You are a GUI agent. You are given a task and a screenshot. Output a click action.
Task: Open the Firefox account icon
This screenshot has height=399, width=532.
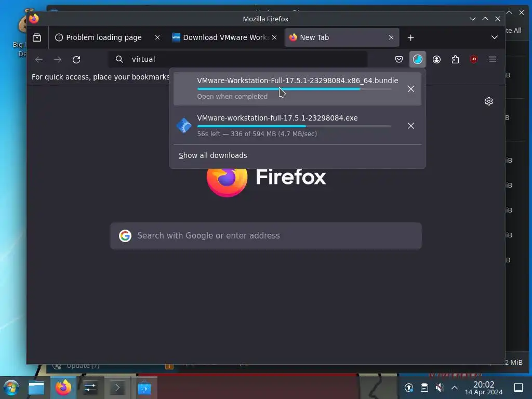pyautogui.click(x=436, y=59)
